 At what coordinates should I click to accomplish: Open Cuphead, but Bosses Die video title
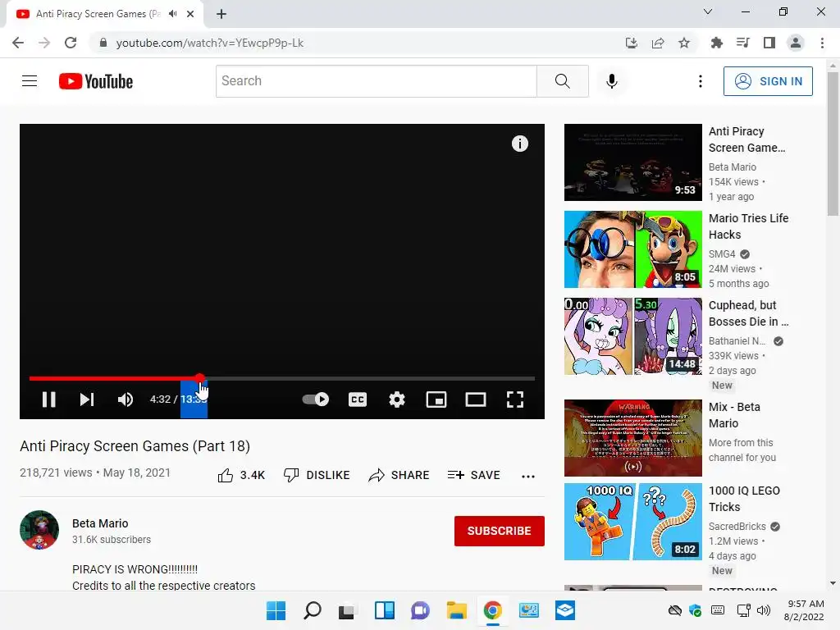748,313
